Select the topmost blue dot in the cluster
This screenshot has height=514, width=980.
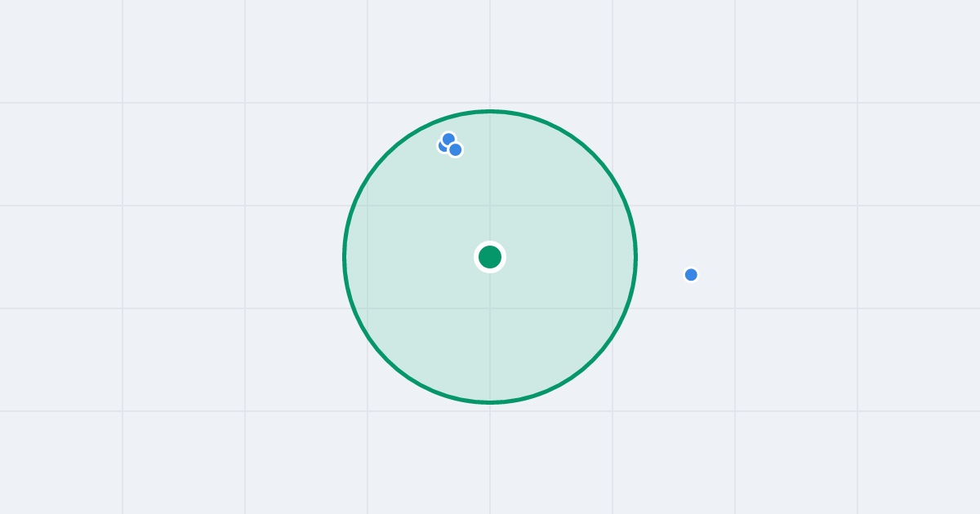coord(448,139)
